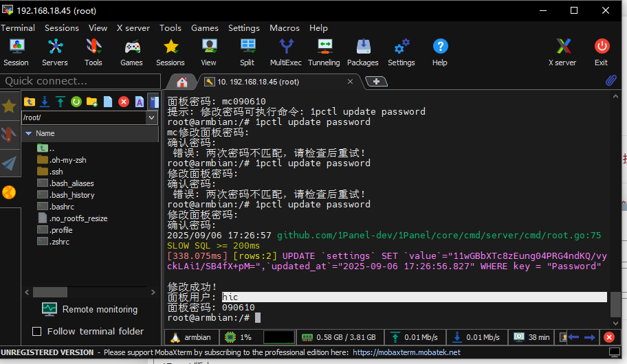Viewport: 627px width, 364px height.
Task: Click the paperclip icon at tab bar right
Action: point(610,80)
